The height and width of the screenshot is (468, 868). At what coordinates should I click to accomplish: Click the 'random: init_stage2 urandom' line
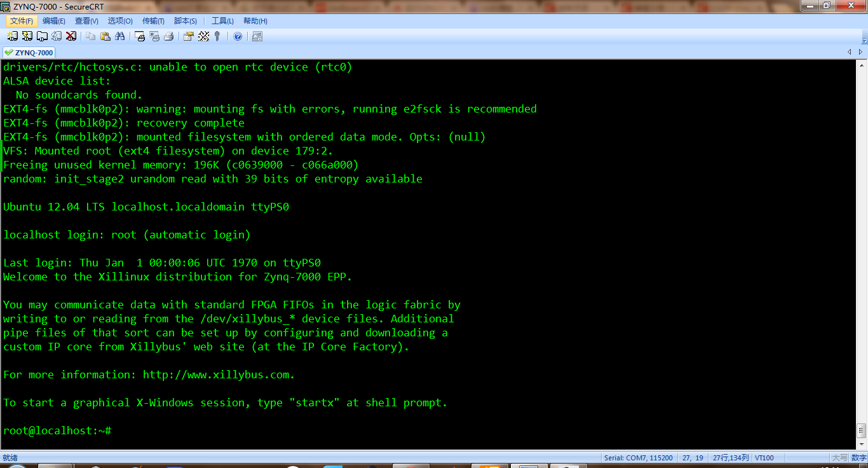tap(213, 179)
